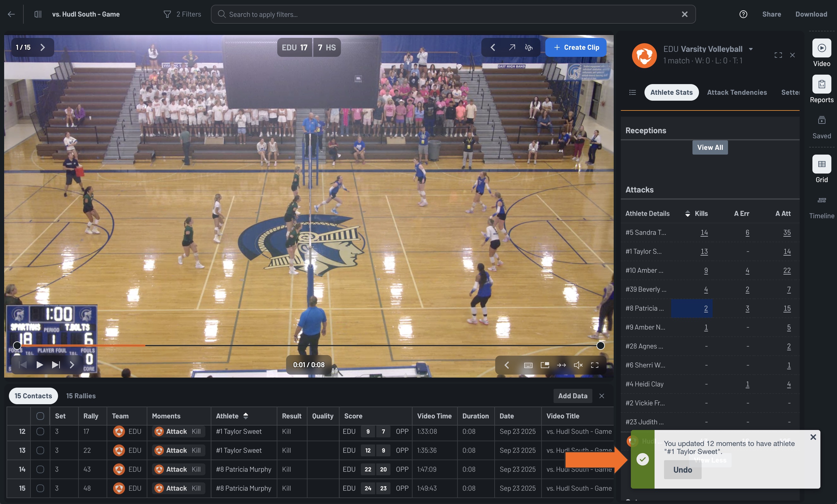Image resolution: width=837 pixels, height=504 pixels.
Task: Select the 15 Rallies tab
Action: (x=81, y=396)
